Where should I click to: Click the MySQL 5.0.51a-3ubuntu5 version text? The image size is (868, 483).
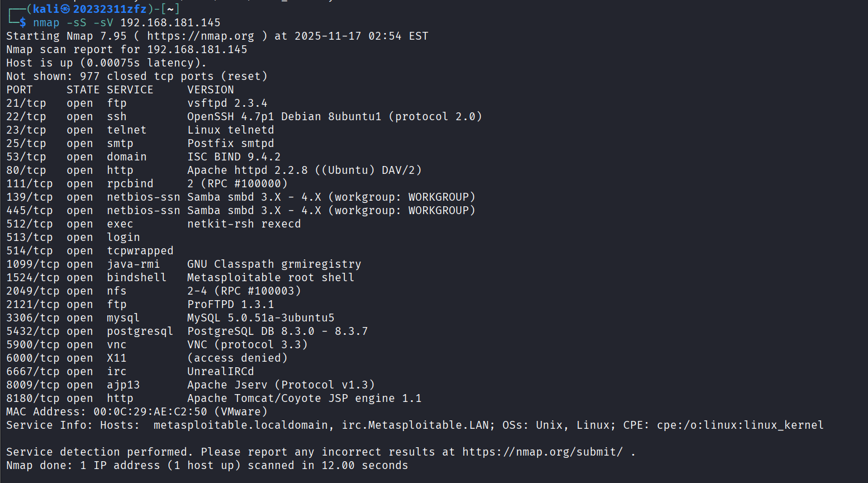tap(260, 318)
